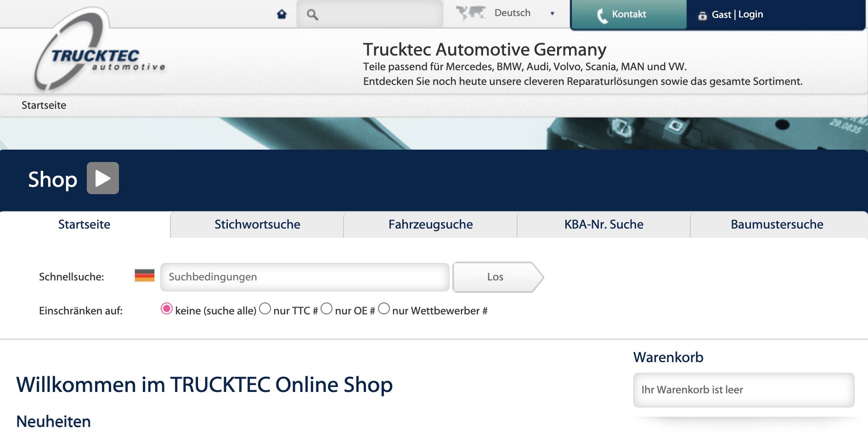Image resolution: width=868 pixels, height=436 pixels.
Task: Switch to the Stichwortsuche tab
Action: (257, 224)
